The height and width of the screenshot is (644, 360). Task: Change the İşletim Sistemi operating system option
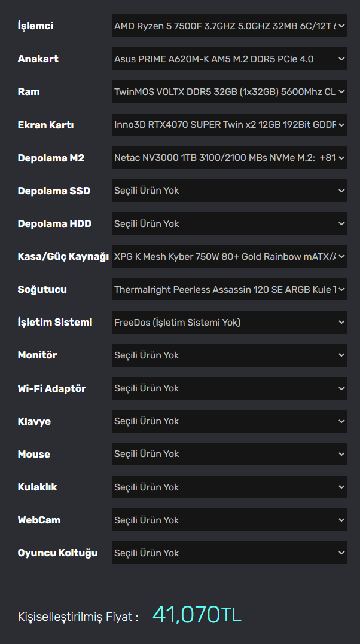229,323
